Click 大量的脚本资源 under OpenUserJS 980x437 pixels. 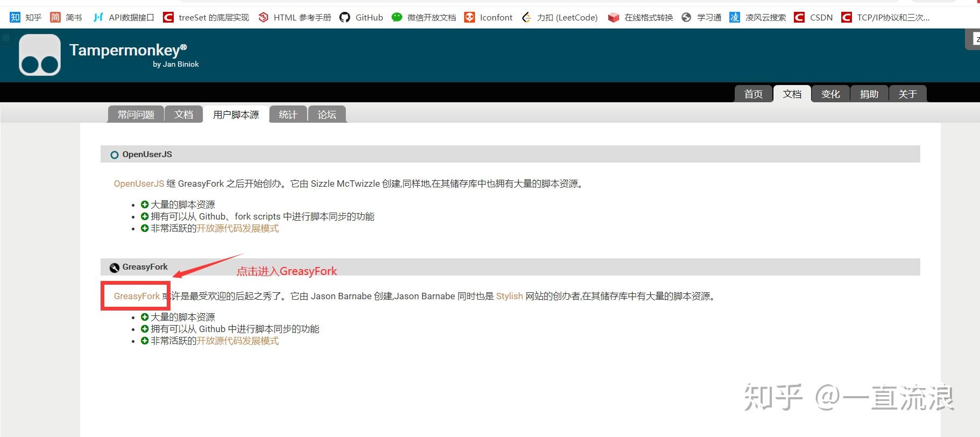tap(183, 205)
